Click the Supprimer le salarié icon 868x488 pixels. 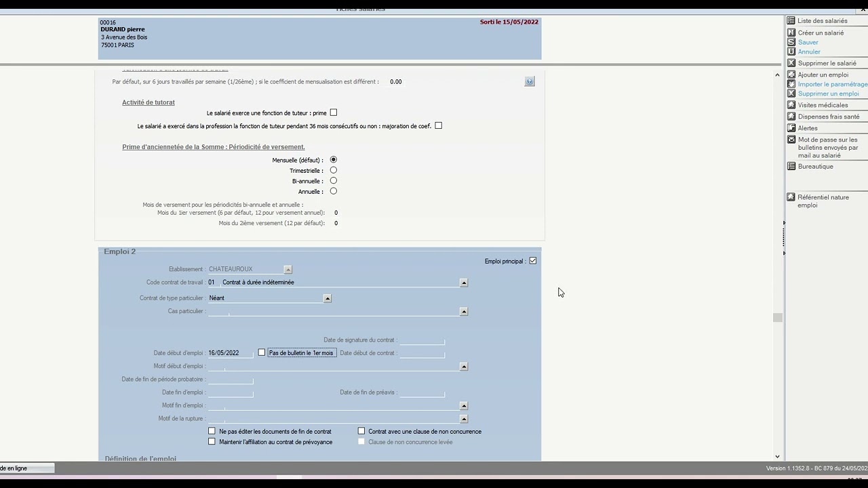[x=791, y=63]
